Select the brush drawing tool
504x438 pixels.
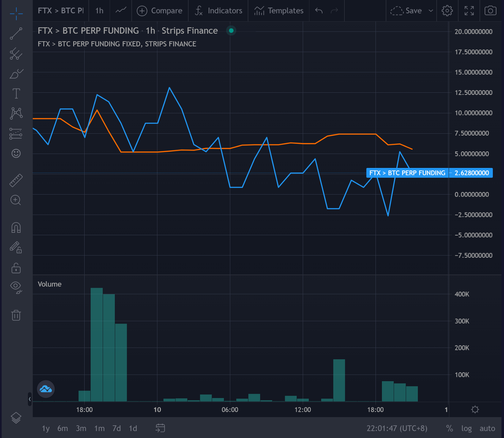(16, 74)
